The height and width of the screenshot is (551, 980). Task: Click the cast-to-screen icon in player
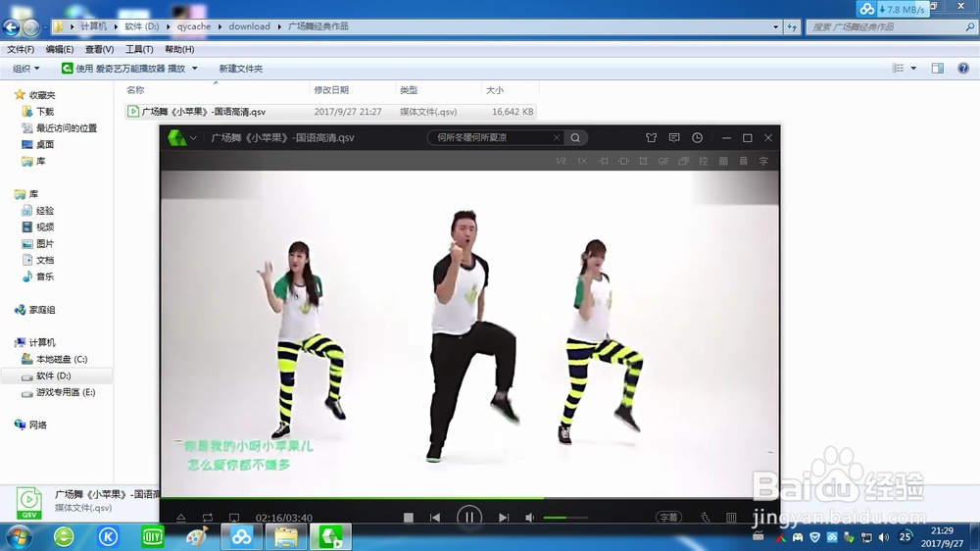pyautogui.click(x=234, y=518)
